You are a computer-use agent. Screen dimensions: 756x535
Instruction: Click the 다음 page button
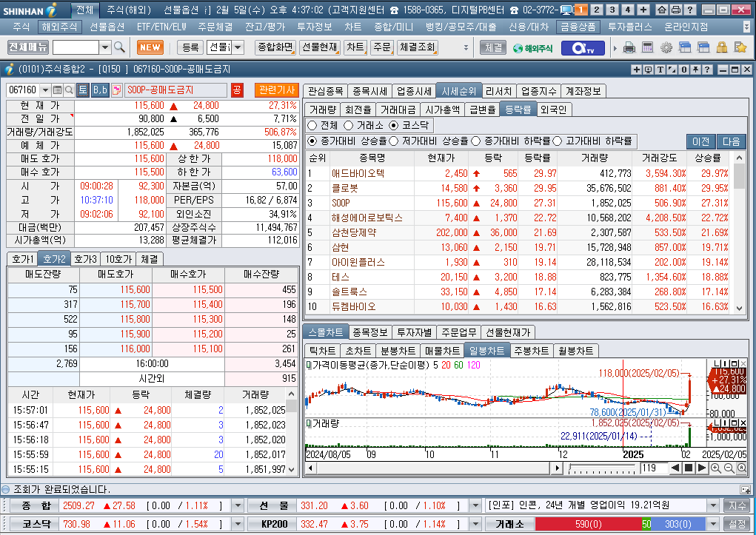click(x=731, y=141)
